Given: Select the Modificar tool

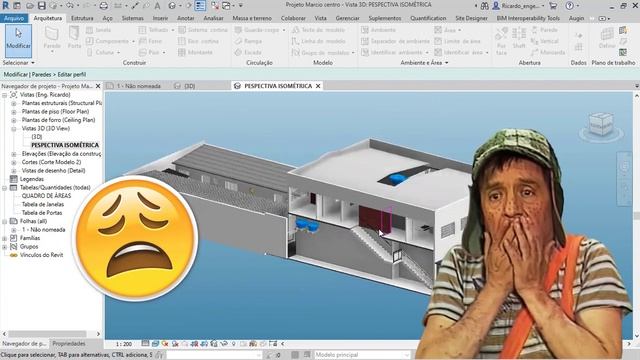Looking at the screenshot, I should coord(18,41).
